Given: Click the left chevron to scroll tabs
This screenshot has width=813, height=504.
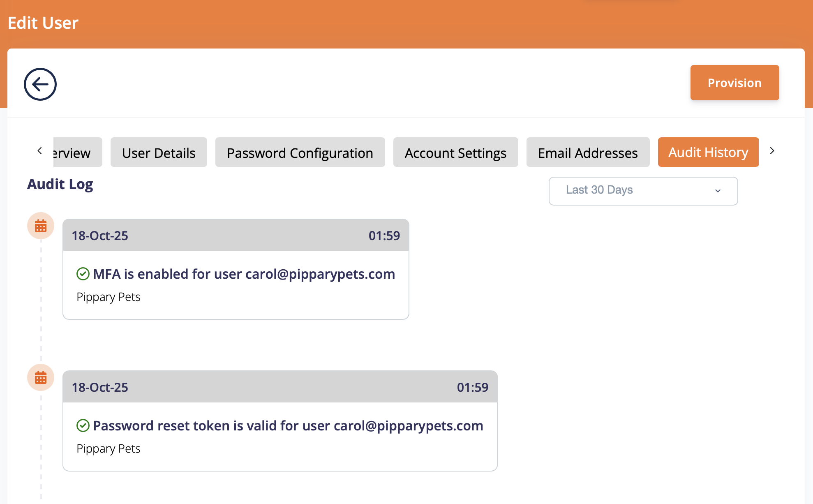Looking at the screenshot, I should 39,151.
